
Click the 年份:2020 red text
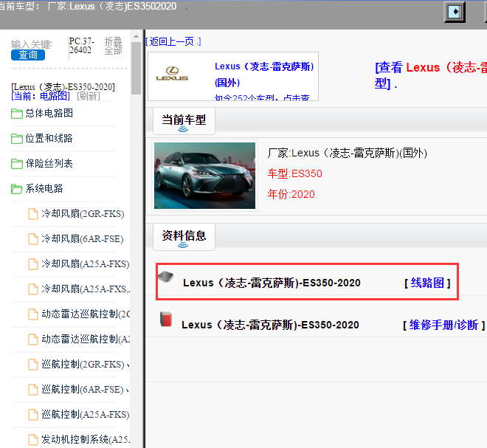(291, 195)
